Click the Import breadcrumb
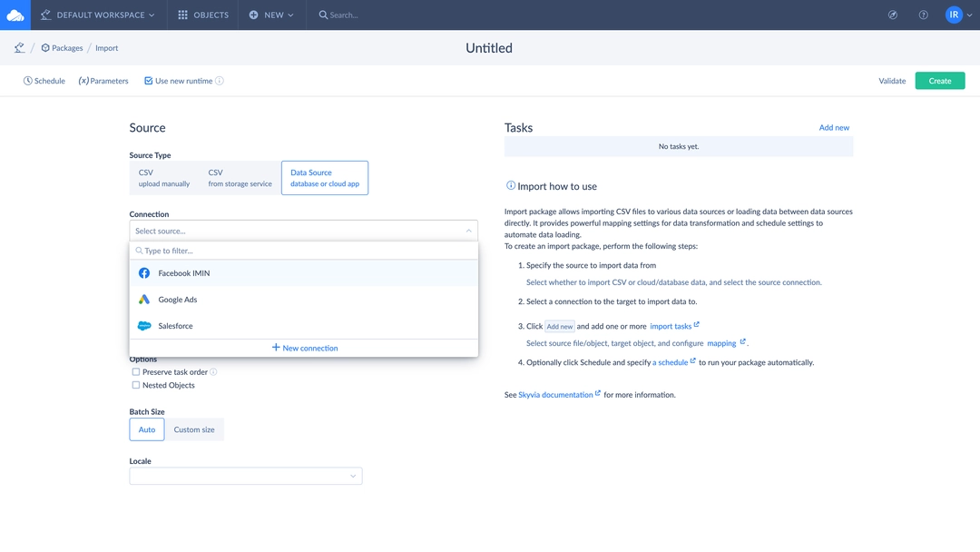This screenshot has height=552, width=980. (x=107, y=48)
